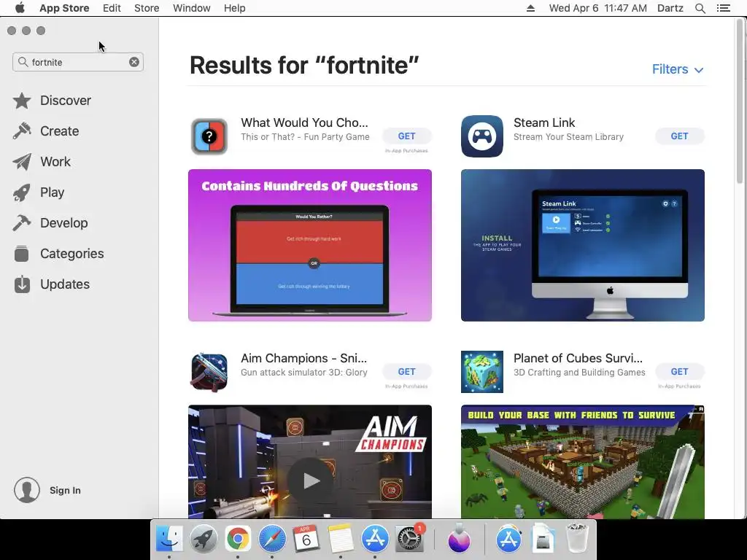
Task: Open the Window menu
Action: (x=192, y=8)
